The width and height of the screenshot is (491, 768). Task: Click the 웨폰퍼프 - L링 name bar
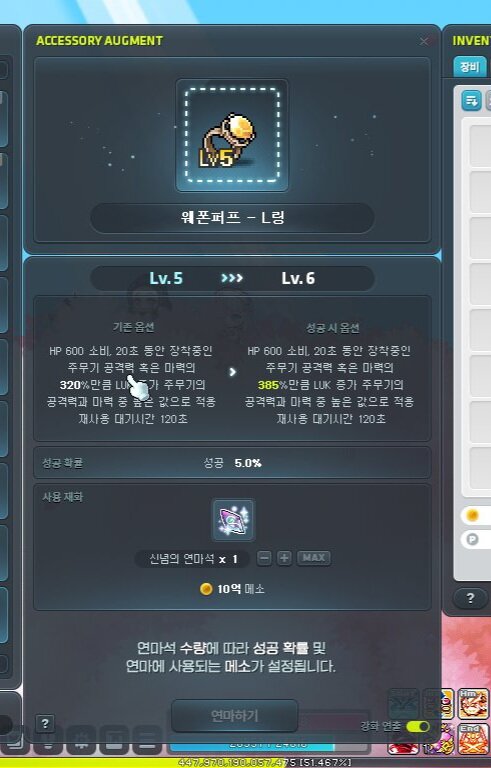[x=232, y=218]
